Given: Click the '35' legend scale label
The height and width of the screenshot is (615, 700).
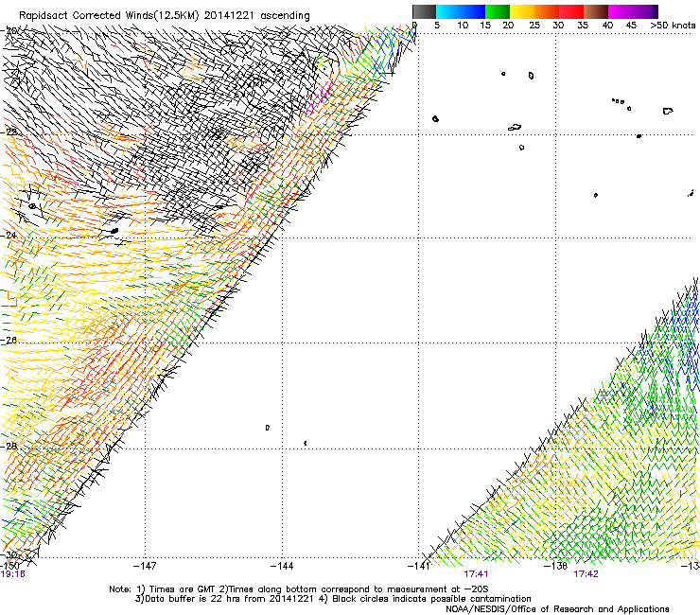Looking at the screenshot, I should click(583, 25).
